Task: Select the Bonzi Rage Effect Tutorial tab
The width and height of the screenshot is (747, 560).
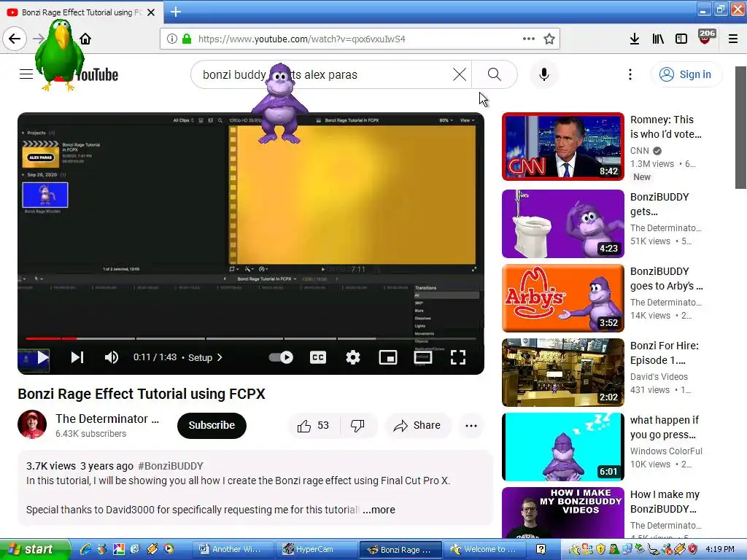Action: pyautogui.click(x=81, y=12)
